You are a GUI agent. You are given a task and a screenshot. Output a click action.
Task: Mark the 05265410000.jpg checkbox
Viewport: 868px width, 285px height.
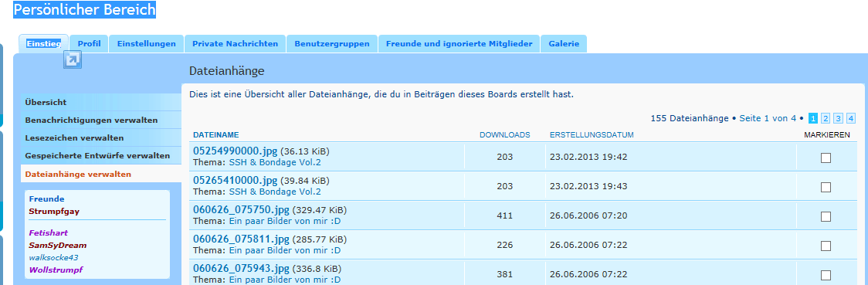coord(826,187)
